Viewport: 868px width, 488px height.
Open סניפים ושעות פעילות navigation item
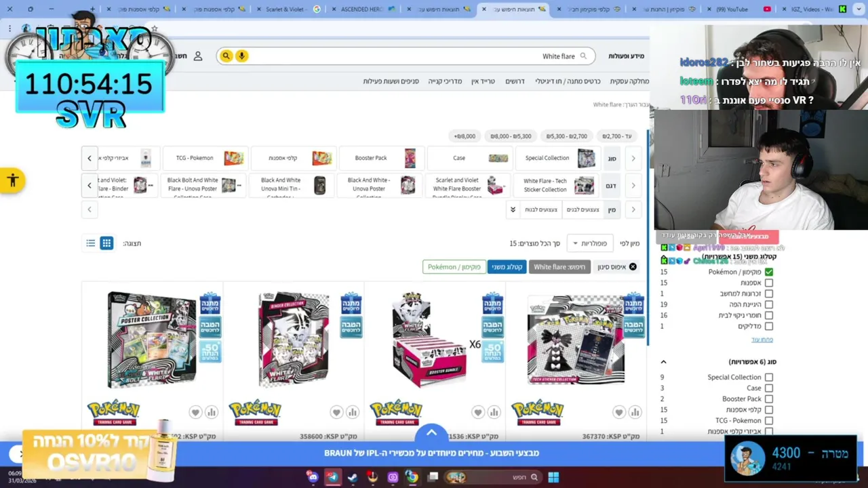pyautogui.click(x=391, y=81)
